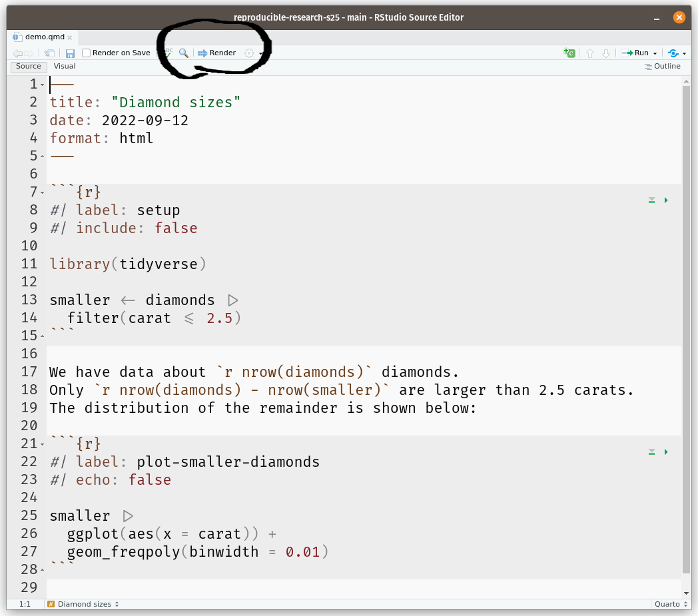Run all chunks above plot-smaller-diamonds chunk
Viewport: 698px width, 616px height.
(x=651, y=452)
